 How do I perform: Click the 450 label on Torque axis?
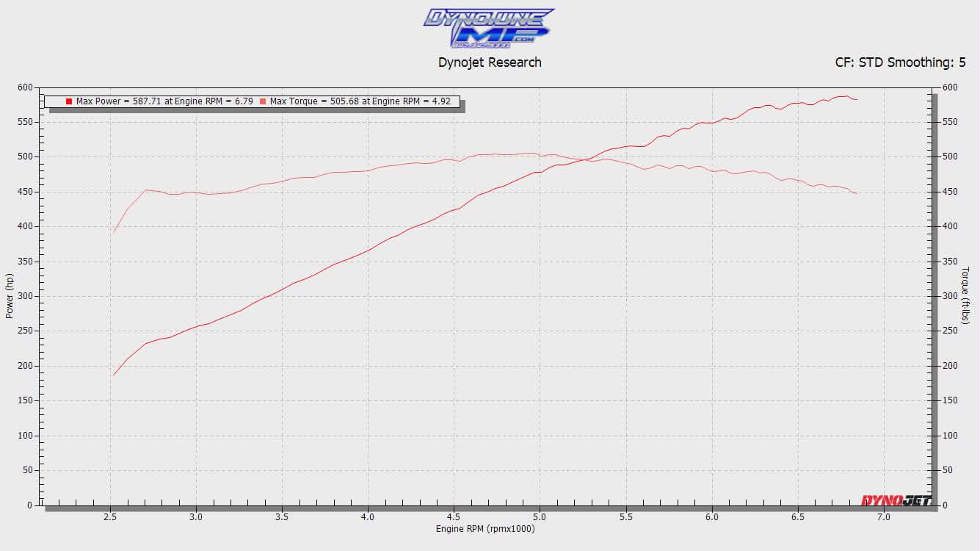(950, 192)
